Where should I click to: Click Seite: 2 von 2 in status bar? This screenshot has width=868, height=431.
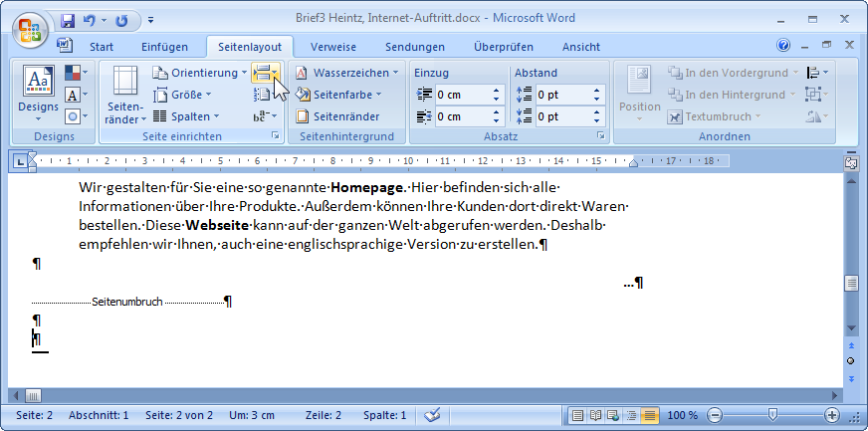coord(179,415)
